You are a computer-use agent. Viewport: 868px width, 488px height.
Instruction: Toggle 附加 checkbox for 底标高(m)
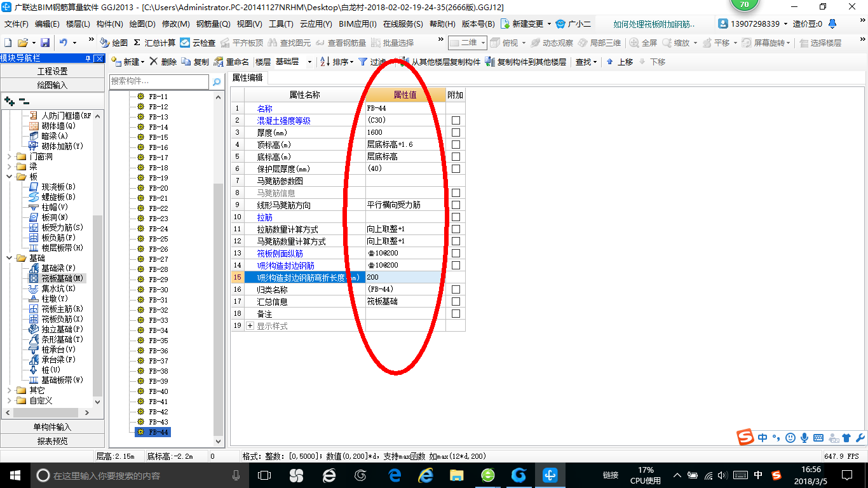click(456, 157)
